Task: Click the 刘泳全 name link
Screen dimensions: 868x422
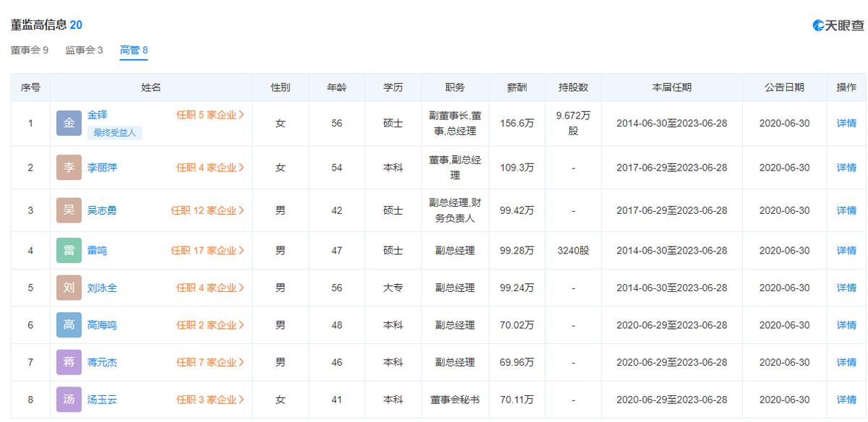Action: click(x=101, y=287)
